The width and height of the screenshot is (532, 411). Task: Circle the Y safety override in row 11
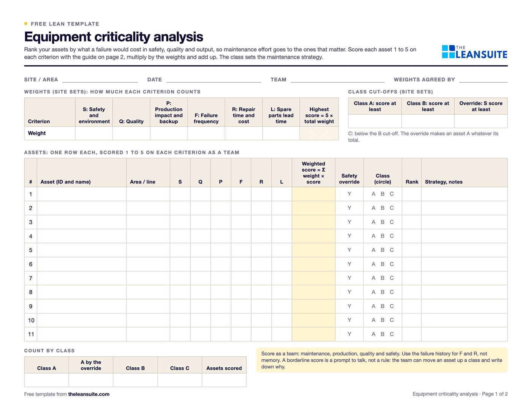click(x=349, y=334)
